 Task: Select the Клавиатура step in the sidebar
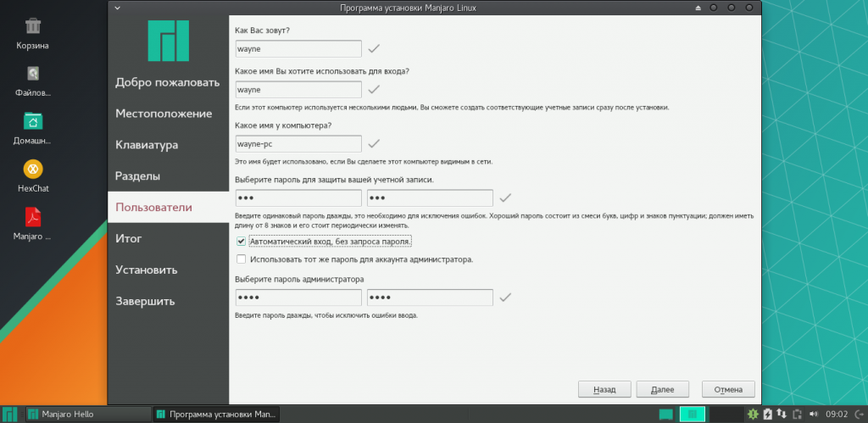(147, 145)
